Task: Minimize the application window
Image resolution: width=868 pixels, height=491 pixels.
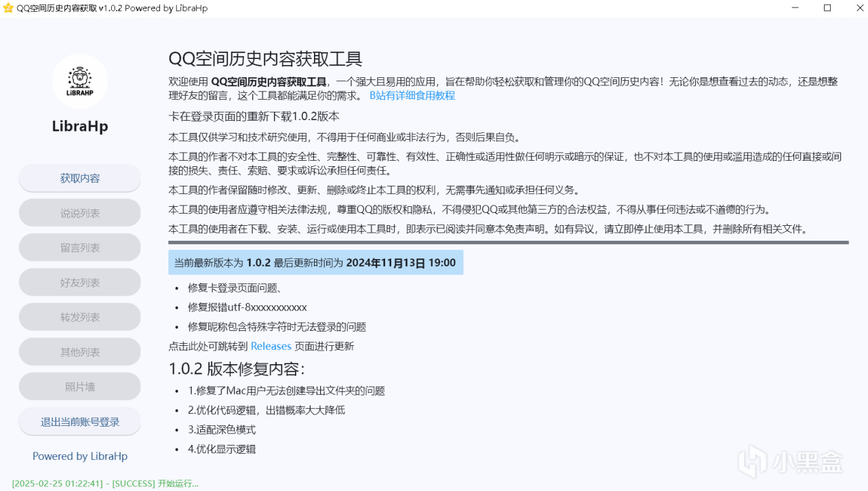Action: (795, 8)
